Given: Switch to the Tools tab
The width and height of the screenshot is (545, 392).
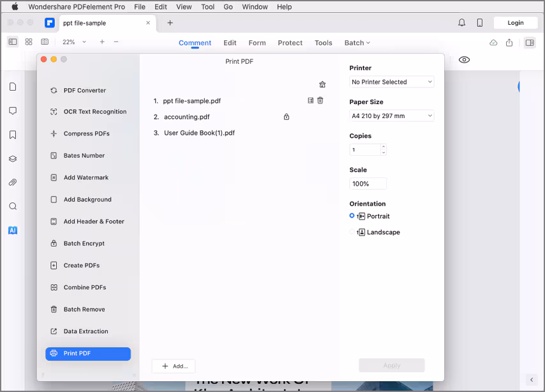Looking at the screenshot, I should [x=324, y=43].
